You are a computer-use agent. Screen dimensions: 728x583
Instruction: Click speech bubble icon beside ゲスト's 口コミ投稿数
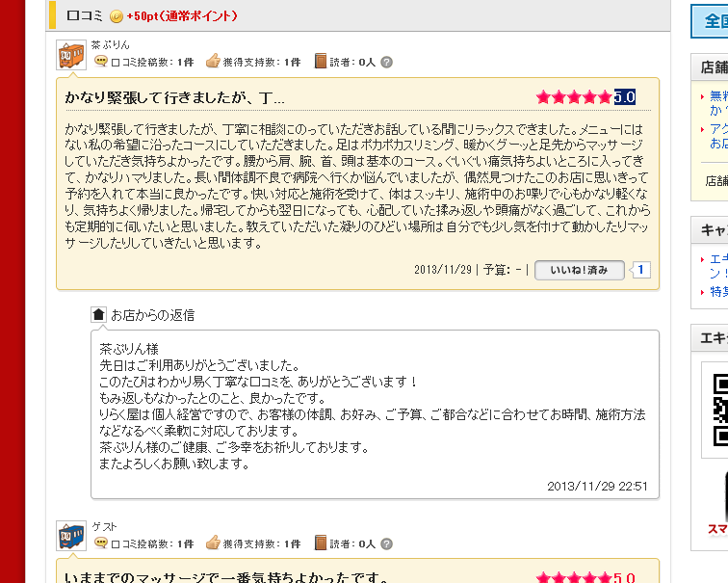tap(101, 543)
